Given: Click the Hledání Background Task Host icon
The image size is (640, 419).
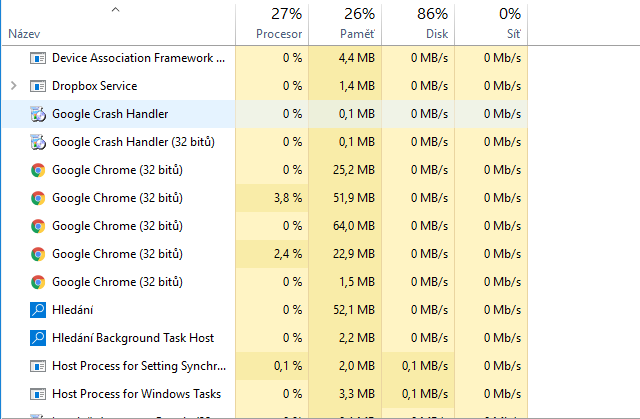Looking at the screenshot, I should tap(38, 338).
